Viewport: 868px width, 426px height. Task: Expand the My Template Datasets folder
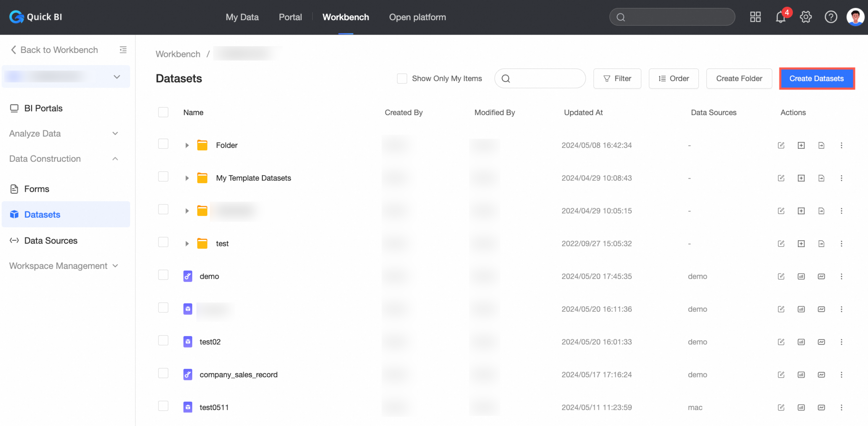[187, 178]
